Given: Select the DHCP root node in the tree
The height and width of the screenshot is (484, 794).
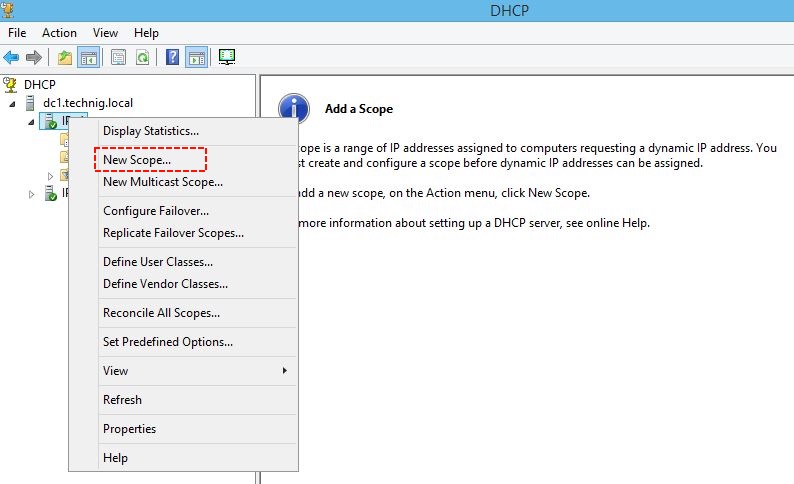Looking at the screenshot, I should 40,84.
